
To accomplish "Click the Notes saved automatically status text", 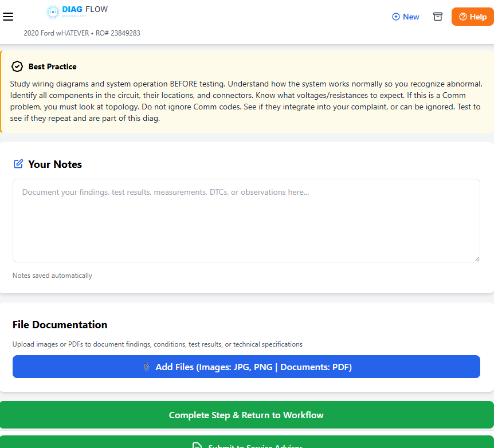I will click(x=52, y=276).
